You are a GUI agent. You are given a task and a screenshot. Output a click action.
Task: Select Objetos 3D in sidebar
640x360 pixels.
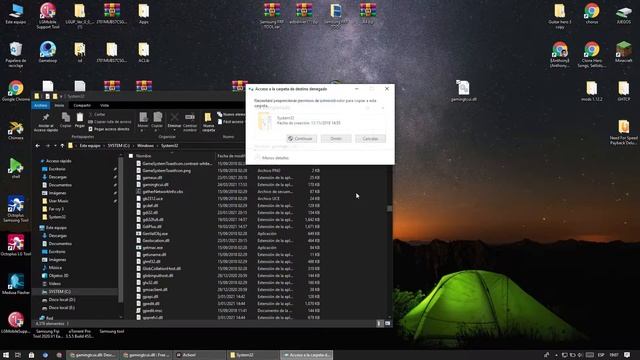click(58, 276)
